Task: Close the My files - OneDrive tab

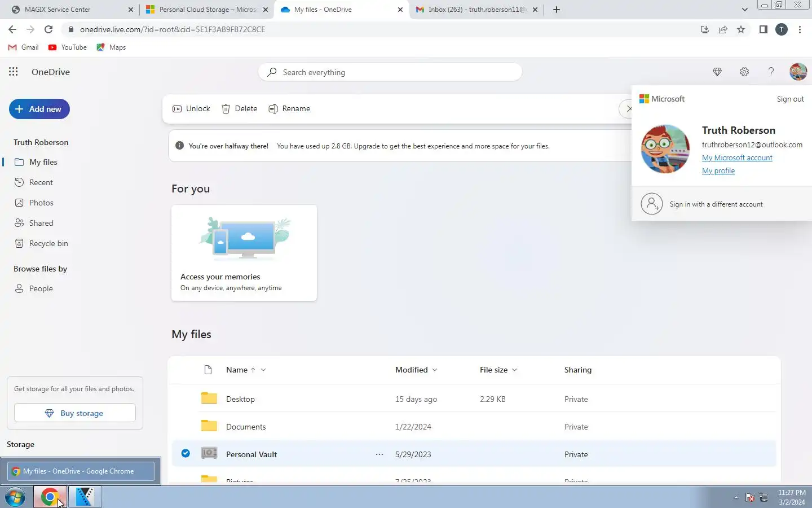Action: 400,10
